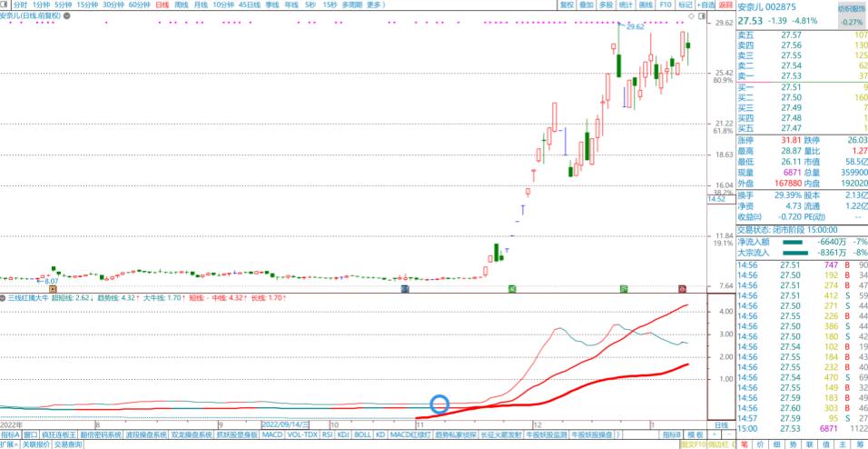Image resolution: width=868 pixels, height=449 pixels.
Task: Open the indicator dropdown beside 安奈儿(日线,前复权)
Action: (x=66, y=15)
